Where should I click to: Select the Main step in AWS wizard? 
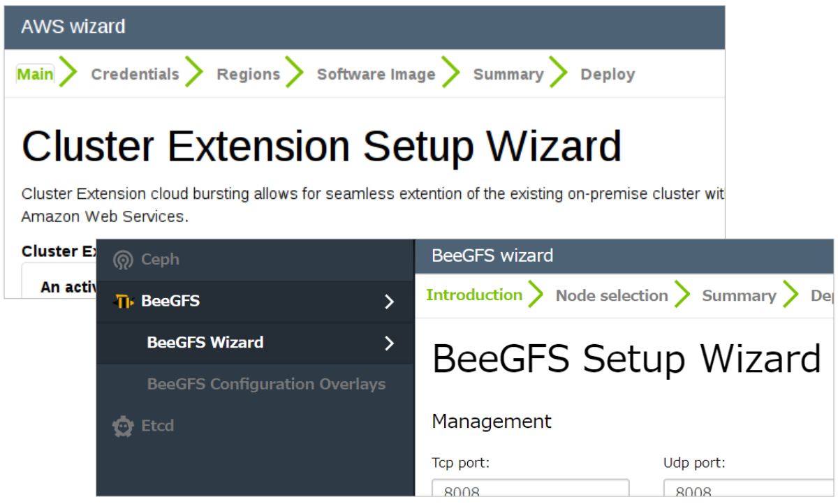pos(35,74)
